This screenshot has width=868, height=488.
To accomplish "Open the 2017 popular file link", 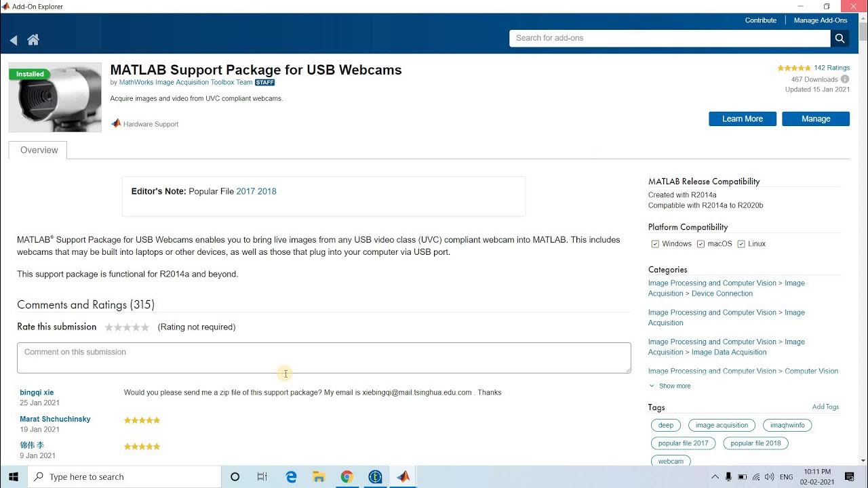I will click(245, 191).
